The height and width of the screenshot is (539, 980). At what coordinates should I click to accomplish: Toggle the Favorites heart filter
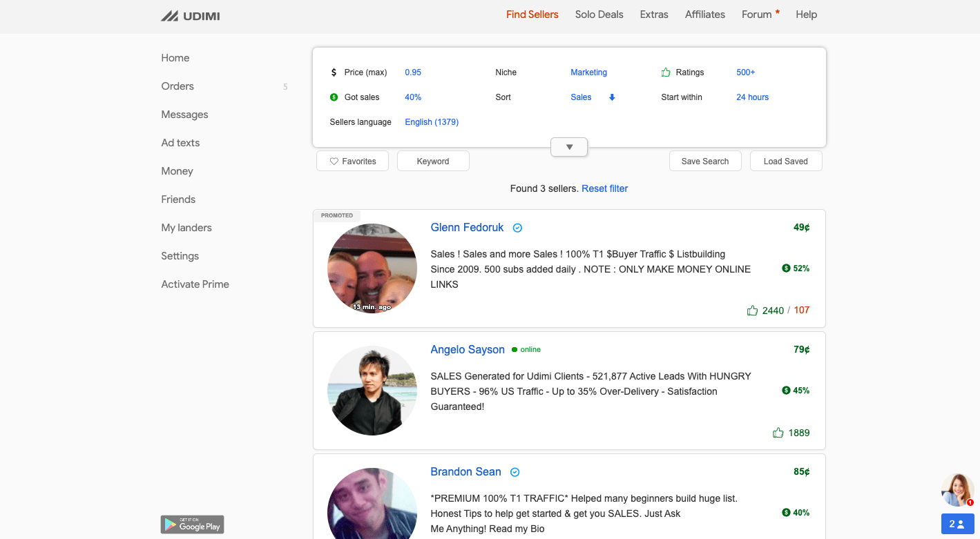pyautogui.click(x=352, y=161)
